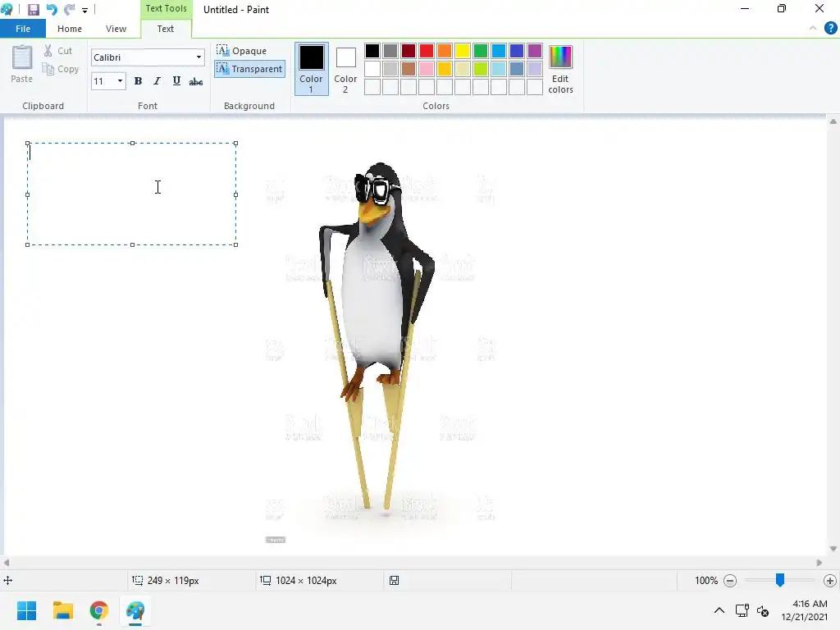Click the zoom in plus button
This screenshot has width=840, height=630.
(x=830, y=580)
